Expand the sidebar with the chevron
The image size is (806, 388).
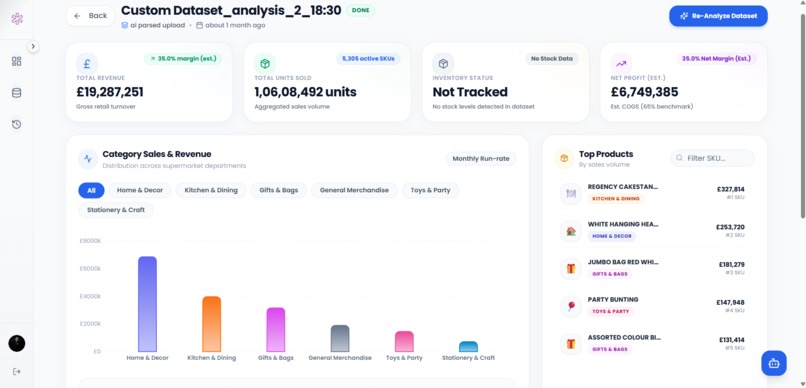pyautogui.click(x=33, y=46)
